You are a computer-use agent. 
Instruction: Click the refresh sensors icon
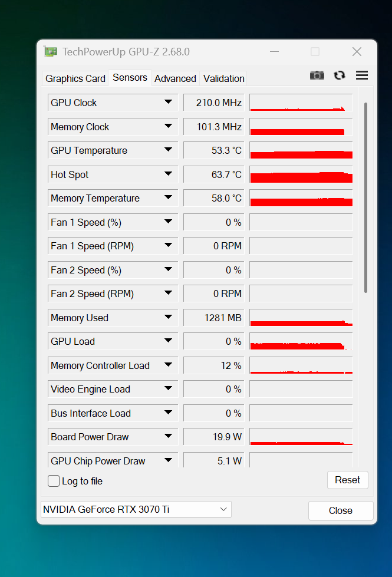339,75
